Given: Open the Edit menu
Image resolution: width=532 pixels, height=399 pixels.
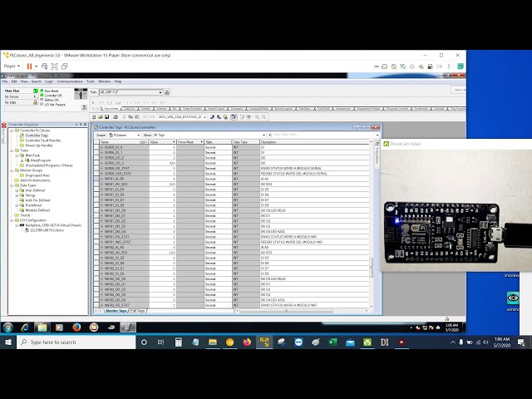Looking at the screenshot, I should [14, 81].
